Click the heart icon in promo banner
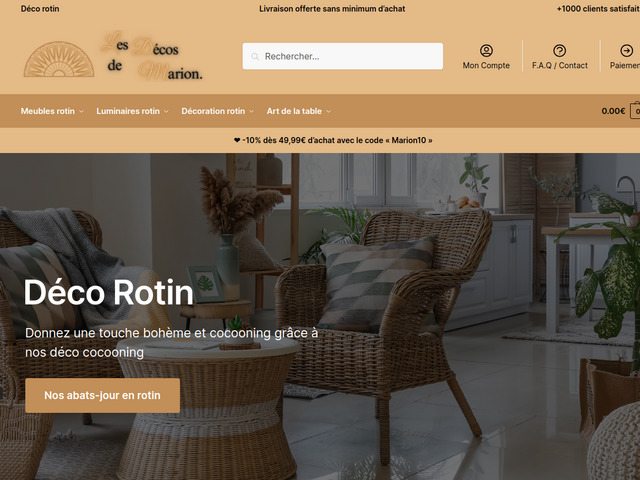Screen dimensions: 640x480 point(237,140)
